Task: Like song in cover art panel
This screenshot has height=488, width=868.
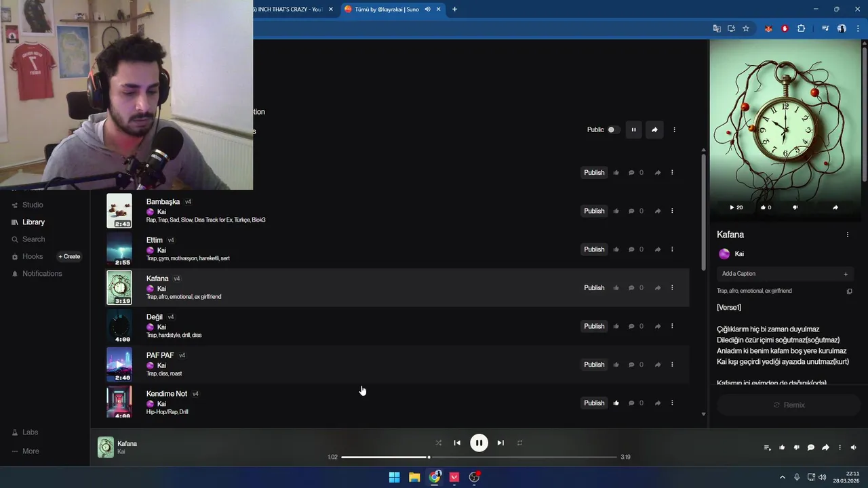Action: click(766, 207)
